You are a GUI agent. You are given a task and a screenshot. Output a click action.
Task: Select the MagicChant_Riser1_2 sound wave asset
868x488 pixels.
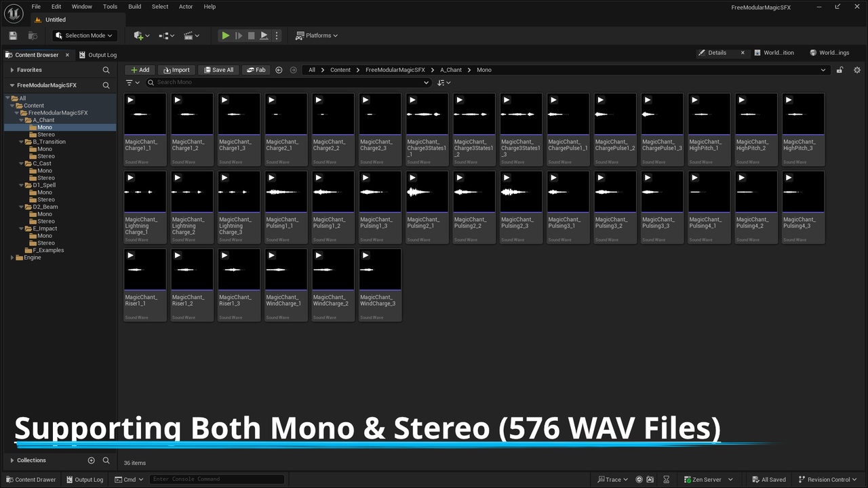click(x=192, y=285)
